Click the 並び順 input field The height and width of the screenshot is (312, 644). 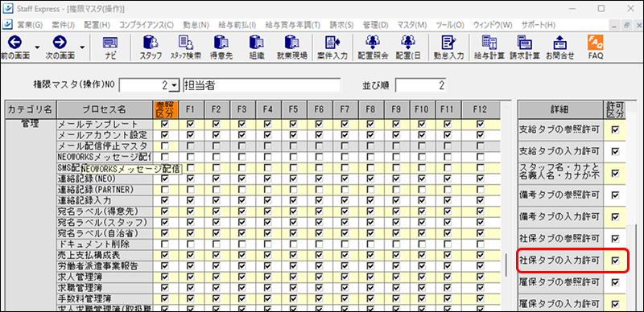pyautogui.click(x=421, y=85)
